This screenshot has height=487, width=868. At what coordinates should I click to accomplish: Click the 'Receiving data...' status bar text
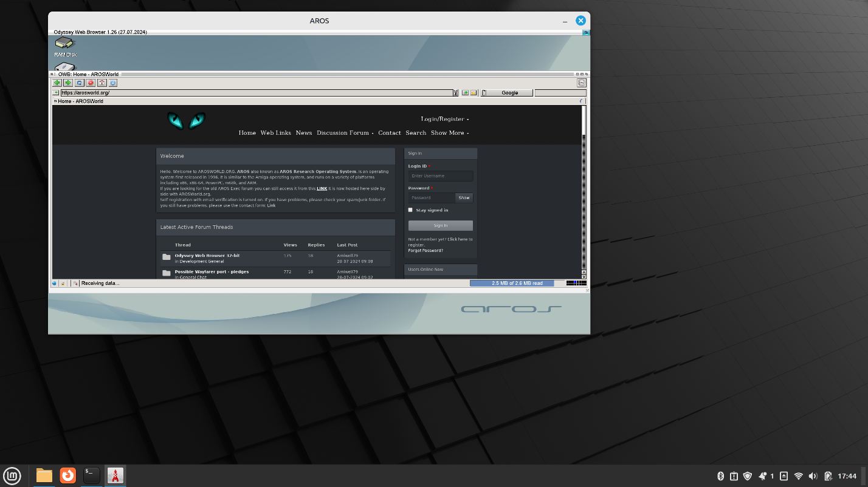point(100,283)
